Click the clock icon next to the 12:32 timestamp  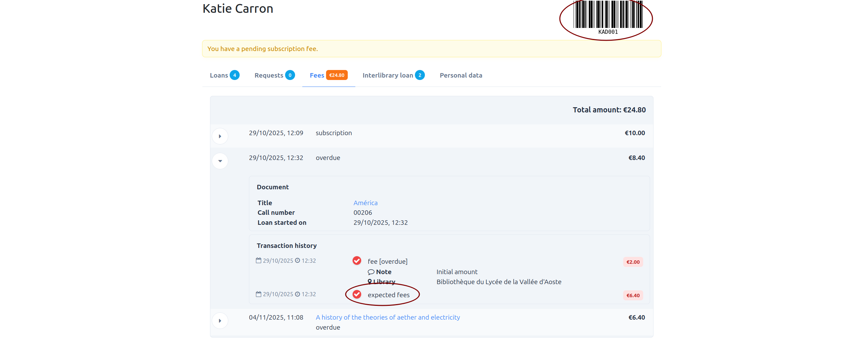[x=297, y=260]
